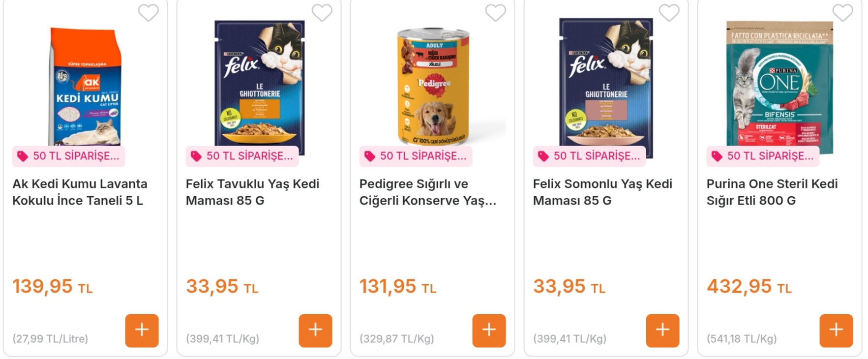868x359 pixels.
Task: Add Purina One 800 G to cart
Action: point(836,330)
